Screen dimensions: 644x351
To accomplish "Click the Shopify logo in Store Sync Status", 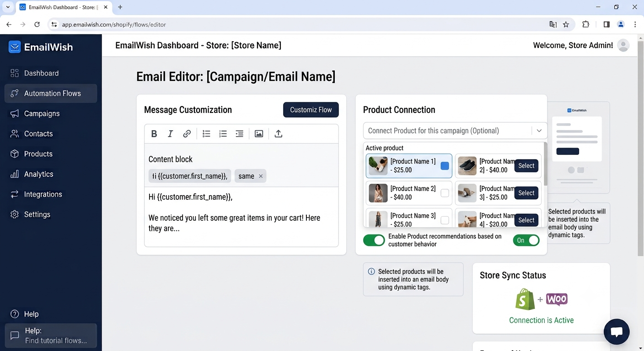I will coord(525,299).
